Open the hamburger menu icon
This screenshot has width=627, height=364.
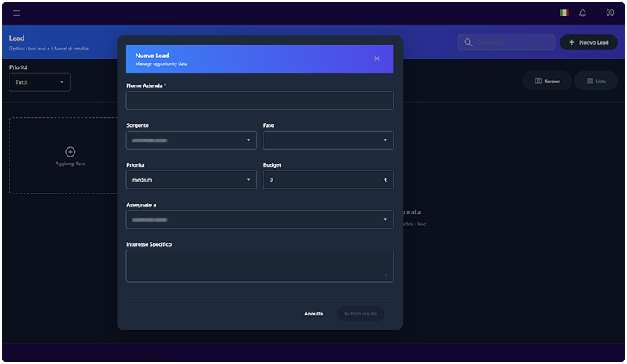pyautogui.click(x=17, y=13)
